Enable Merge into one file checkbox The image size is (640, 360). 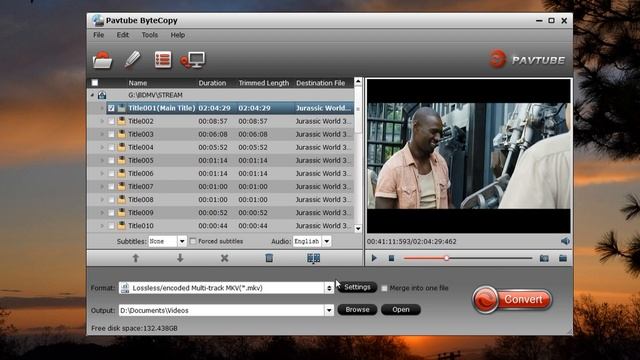coord(384,288)
